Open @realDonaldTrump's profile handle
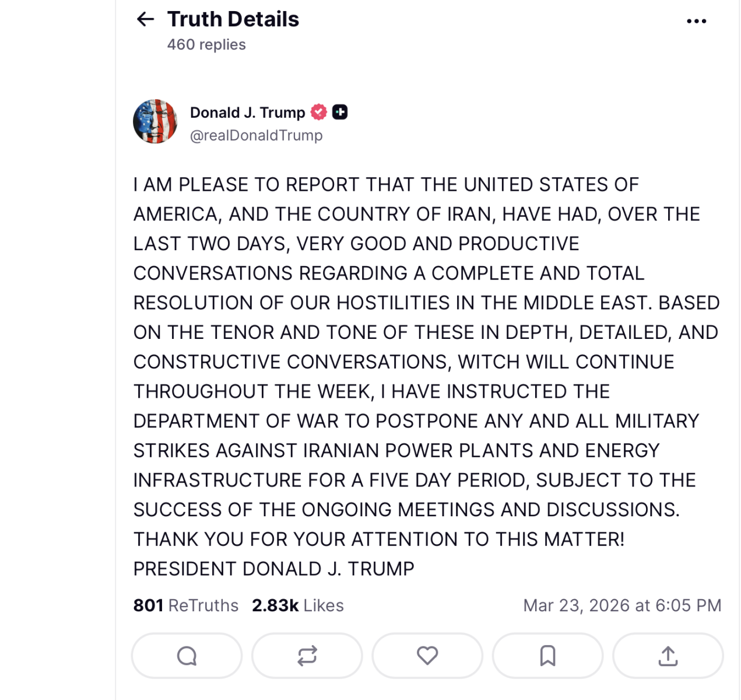 click(x=257, y=135)
